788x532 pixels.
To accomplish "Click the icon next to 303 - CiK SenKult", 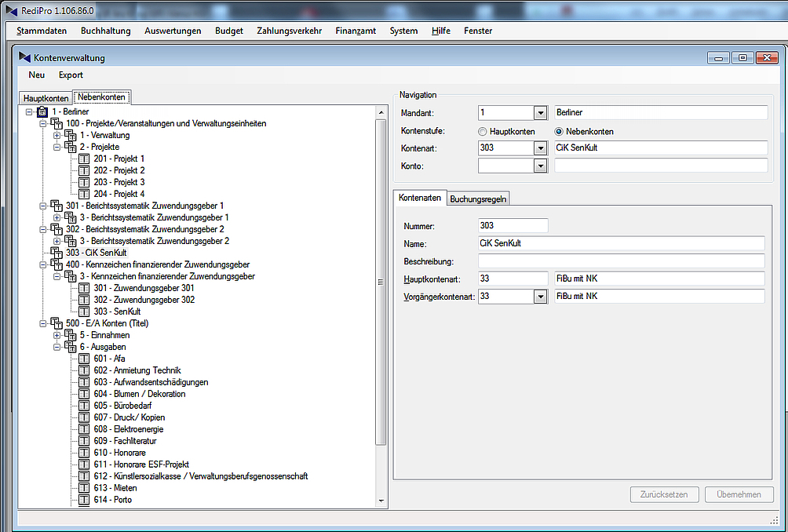I will point(56,253).
